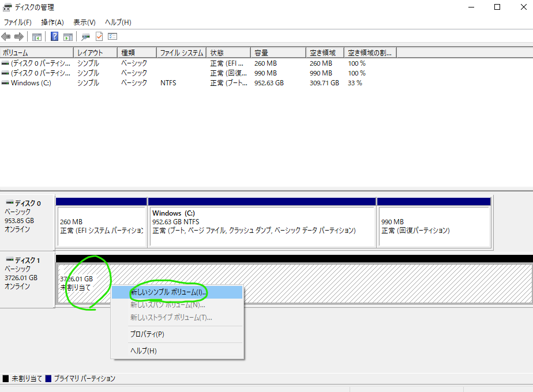533x392 pixels.
Task: Choose プロパティ(P) from context menu
Action: [x=148, y=334]
